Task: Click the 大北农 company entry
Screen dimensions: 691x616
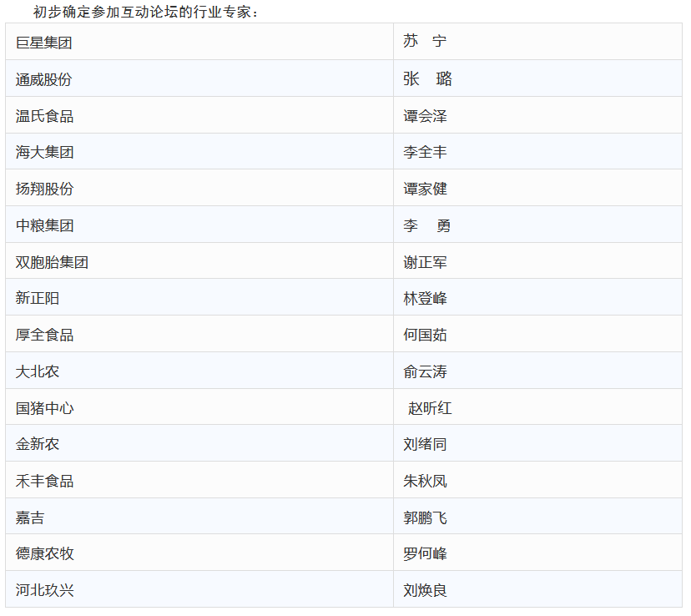Action: 38,371
